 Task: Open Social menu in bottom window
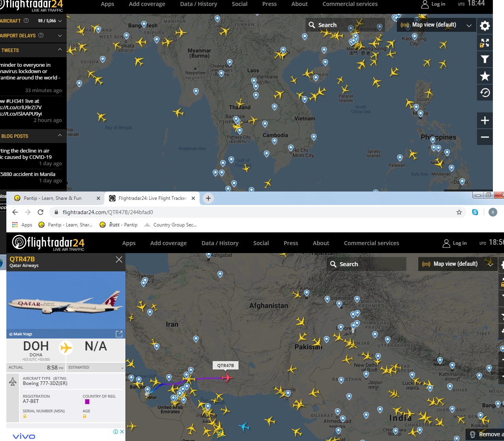tap(261, 243)
